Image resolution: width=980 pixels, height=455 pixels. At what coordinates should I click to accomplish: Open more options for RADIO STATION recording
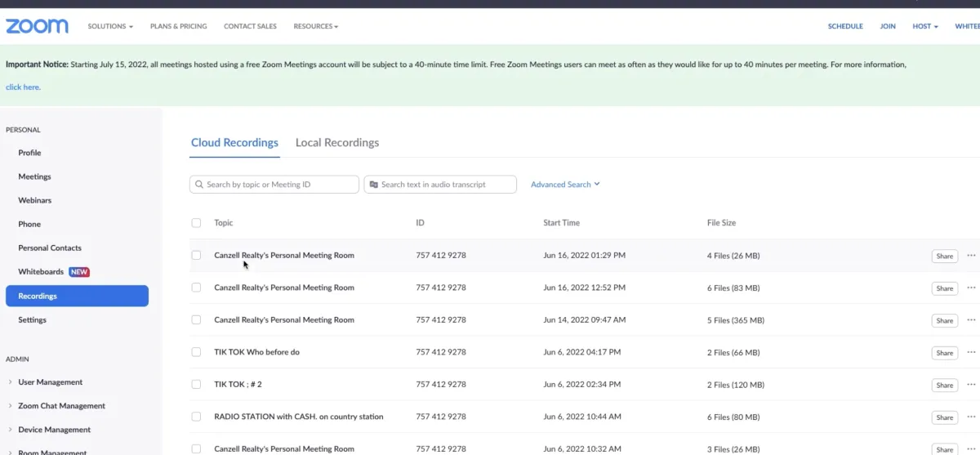pos(971,417)
